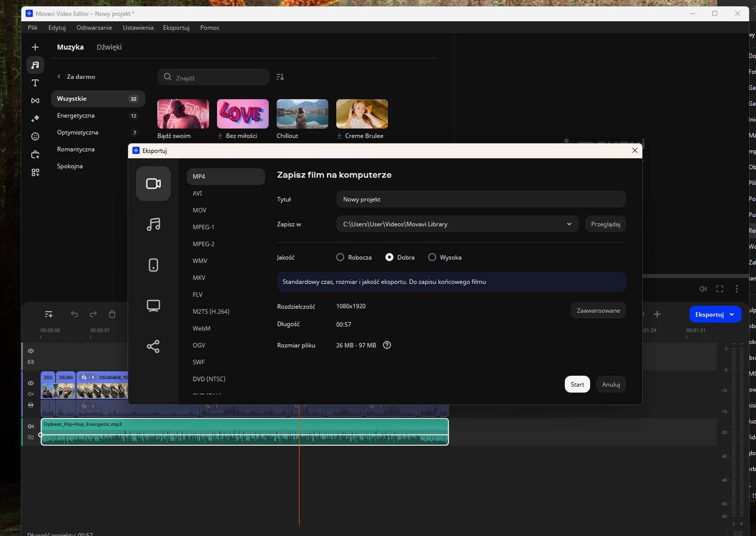
Task: Click the file size help icon
Action: coord(387,345)
